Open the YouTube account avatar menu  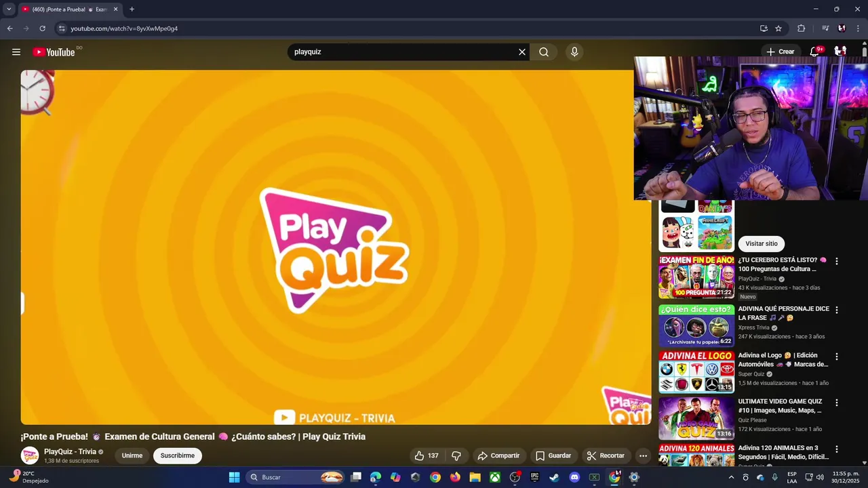coord(840,52)
